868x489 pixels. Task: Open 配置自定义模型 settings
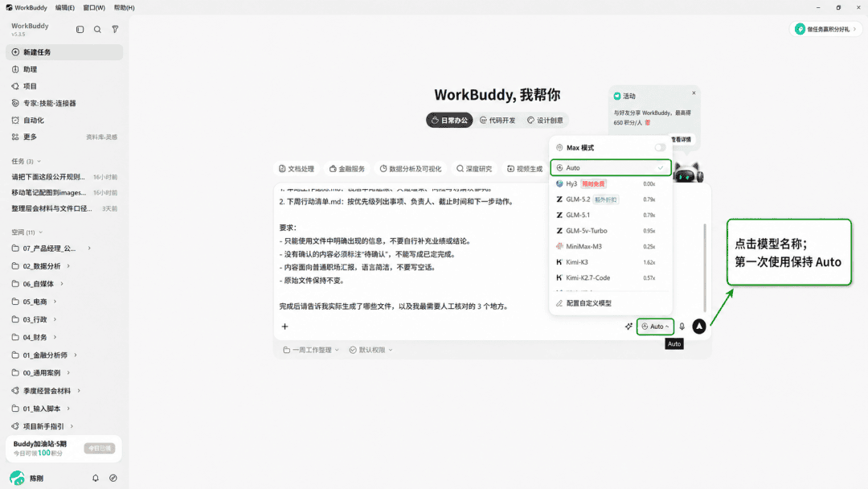tap(611, 303)
